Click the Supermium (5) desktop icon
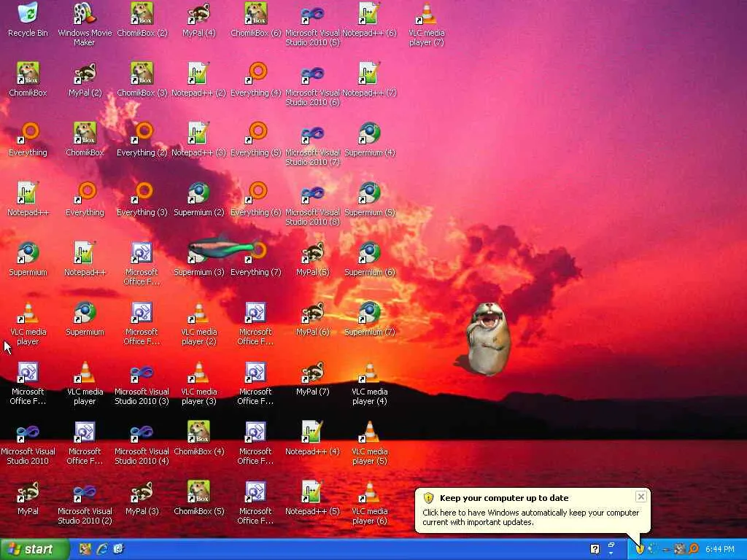This screenshot has width=747, height=560. [370, 199]
